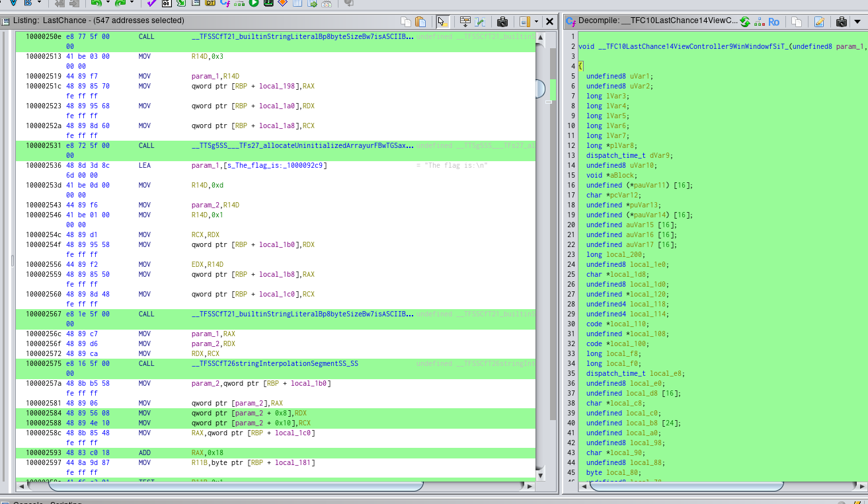This screenshot has height=504, width=868.
Task: Open the DT data type manager icon
Action: (x=210, y=3)
